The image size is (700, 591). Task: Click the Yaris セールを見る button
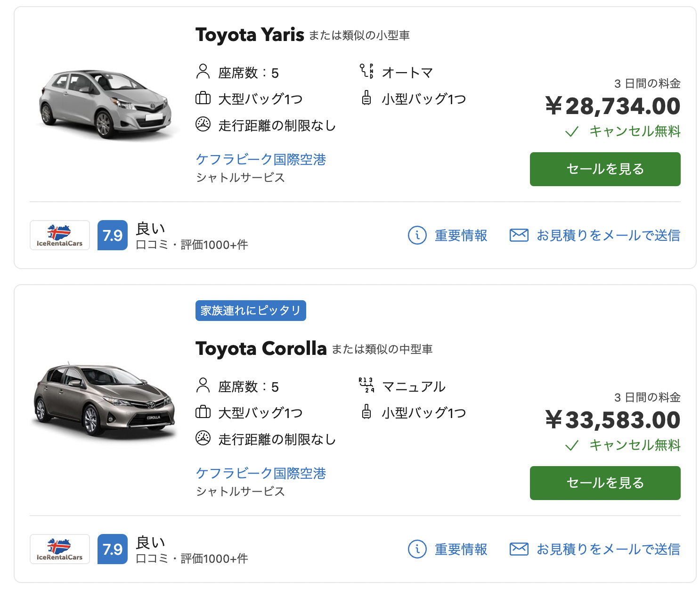click(605, 169)
